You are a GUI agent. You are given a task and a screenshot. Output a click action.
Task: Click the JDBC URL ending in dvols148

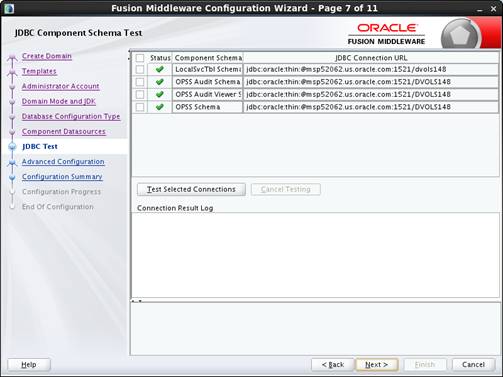pyautogui.click(x=371, y=69)
